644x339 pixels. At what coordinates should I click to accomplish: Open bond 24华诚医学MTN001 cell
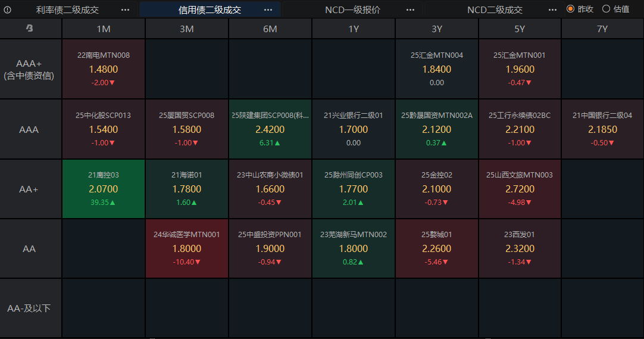coord(187,248)
